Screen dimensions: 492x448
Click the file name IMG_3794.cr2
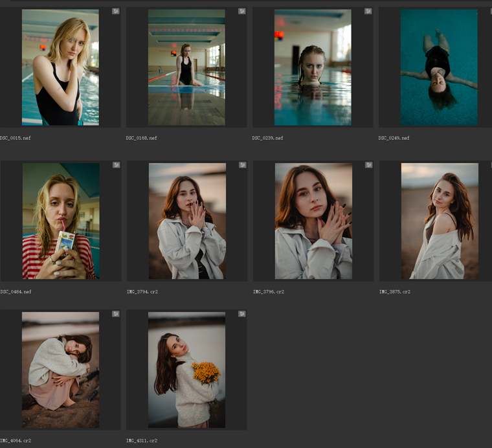pyautogui.click(x=142, y=292)
